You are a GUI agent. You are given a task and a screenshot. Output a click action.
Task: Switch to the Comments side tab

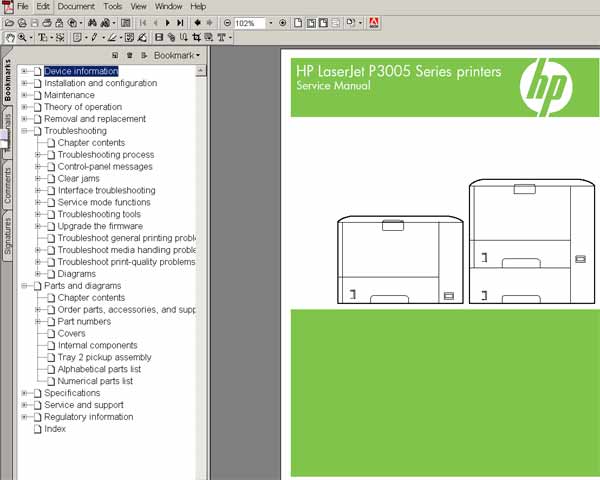coord(7,186)
